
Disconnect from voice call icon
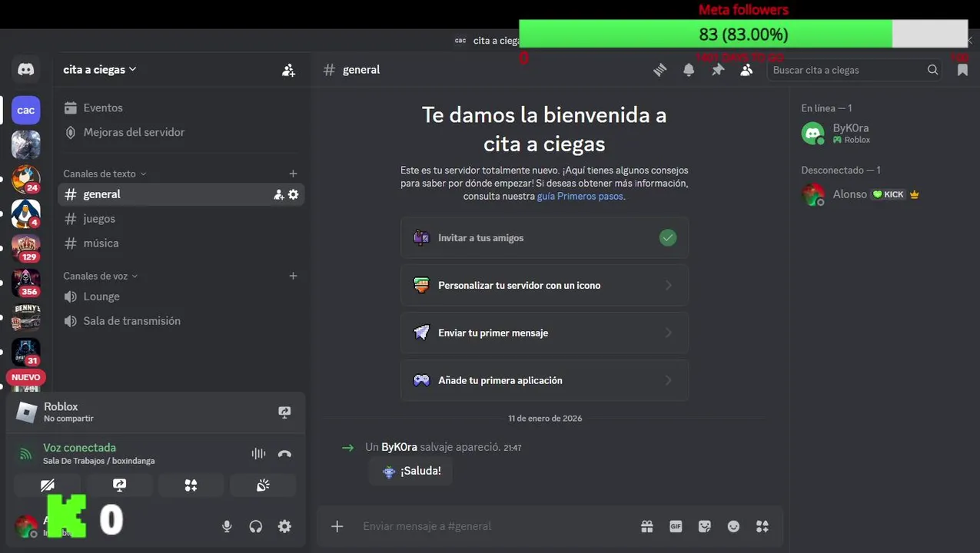pyautogui.click(x=284, y=454)
